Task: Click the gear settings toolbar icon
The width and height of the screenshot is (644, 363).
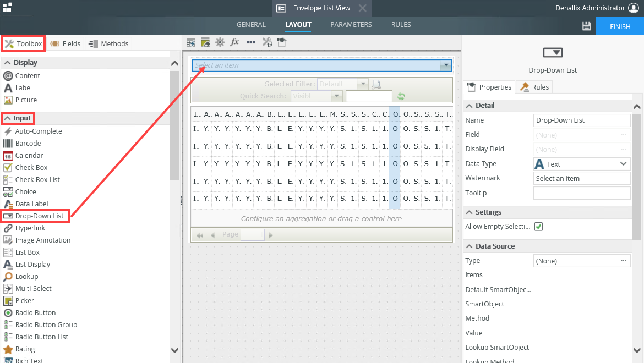Action: pyautogui.click(x=220, y=42)
